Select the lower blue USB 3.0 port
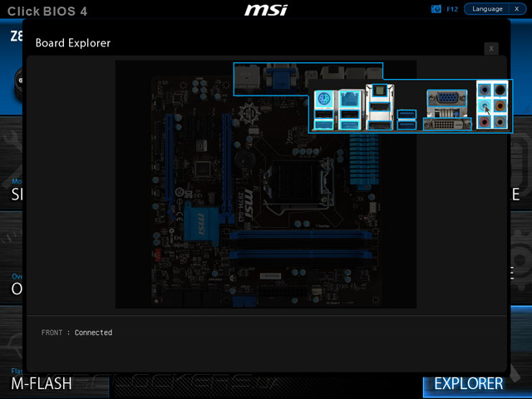 tap(406, 126)
